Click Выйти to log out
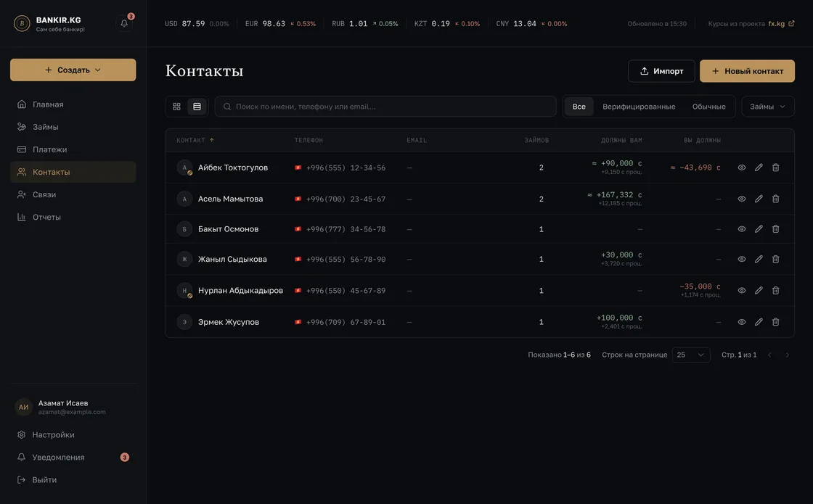This screenshot has height=504, width=813. [x=73, y=479]
